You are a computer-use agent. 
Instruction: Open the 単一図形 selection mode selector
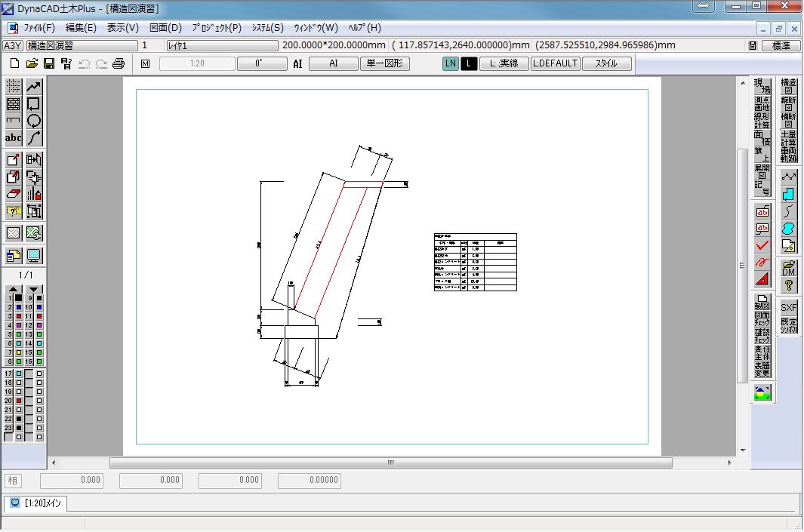click(x=384, y=63)
